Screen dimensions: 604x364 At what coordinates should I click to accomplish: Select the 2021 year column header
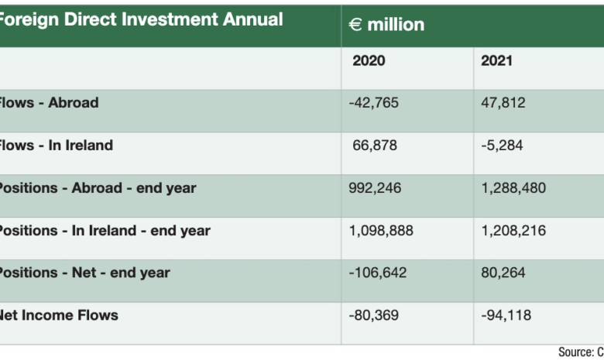coord(496,61)
